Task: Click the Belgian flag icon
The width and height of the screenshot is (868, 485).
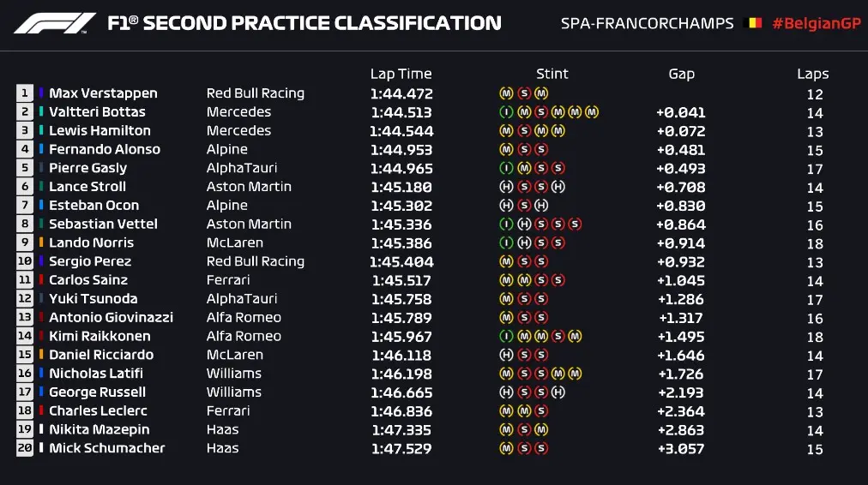Action: [x=754, y=23]
